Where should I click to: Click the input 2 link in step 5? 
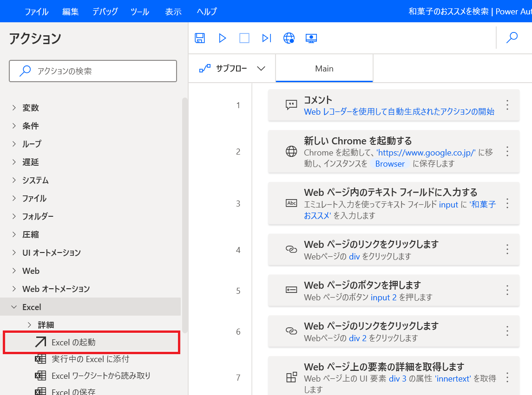point(383,298)
